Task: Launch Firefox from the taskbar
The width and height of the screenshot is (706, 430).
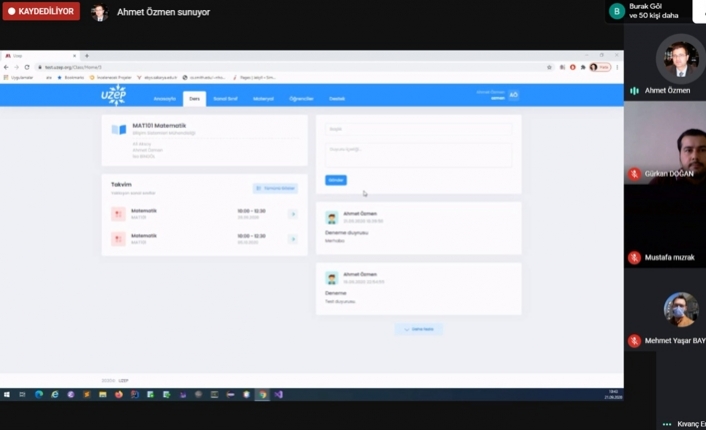Action: [118, 394]
